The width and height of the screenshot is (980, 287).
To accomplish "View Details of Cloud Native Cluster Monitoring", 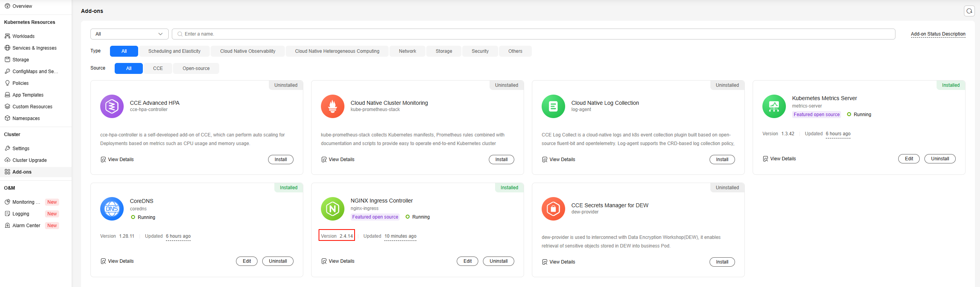I will (338, 160).
